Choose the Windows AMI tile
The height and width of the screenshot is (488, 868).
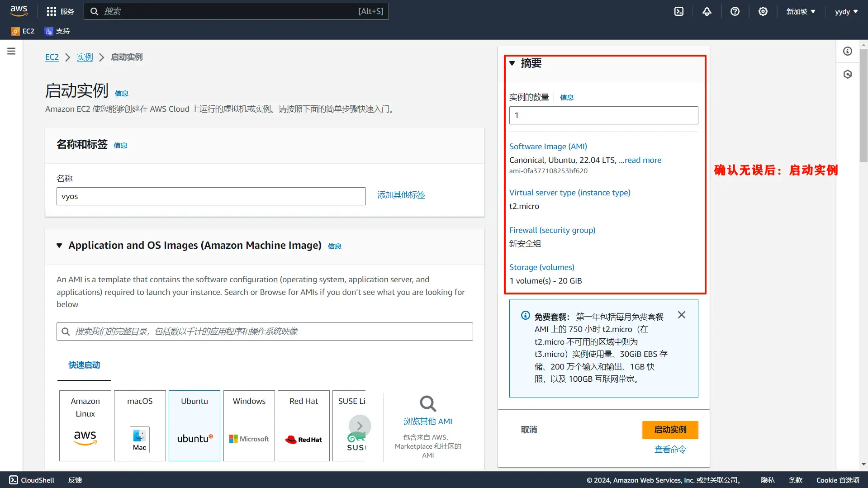click(249, 426)
